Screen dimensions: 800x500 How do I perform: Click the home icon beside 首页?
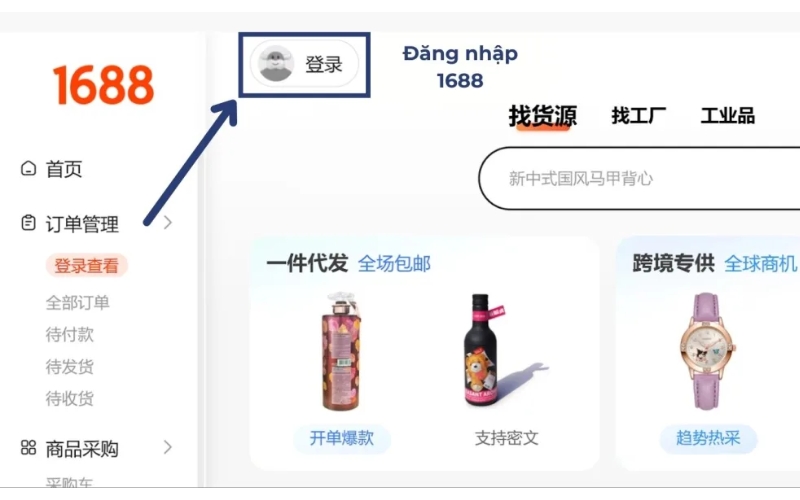(29, 168)
